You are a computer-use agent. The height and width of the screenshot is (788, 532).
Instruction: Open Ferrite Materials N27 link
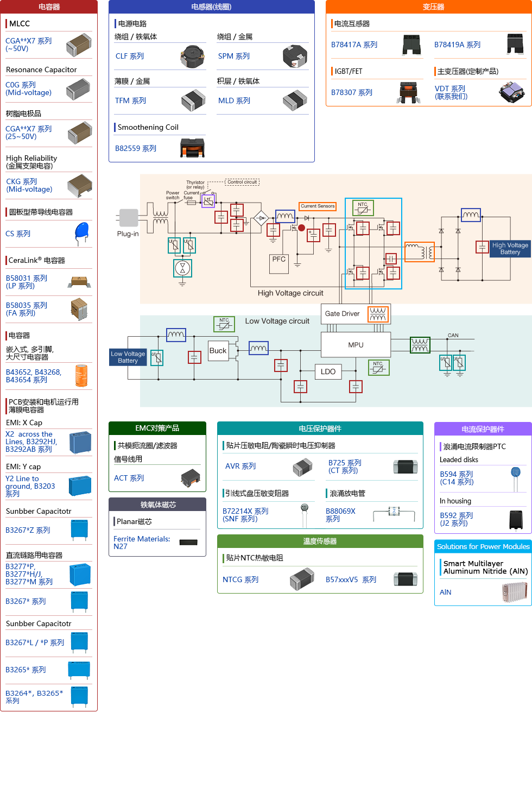pos(142,543)
